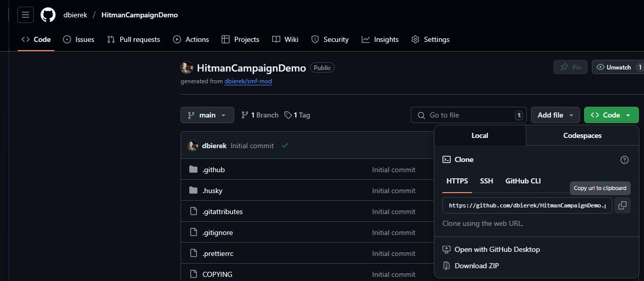This screenshot has height=281, width=644.
Task: Click the COPYING file icon
Action: click(x=193, y=274)
